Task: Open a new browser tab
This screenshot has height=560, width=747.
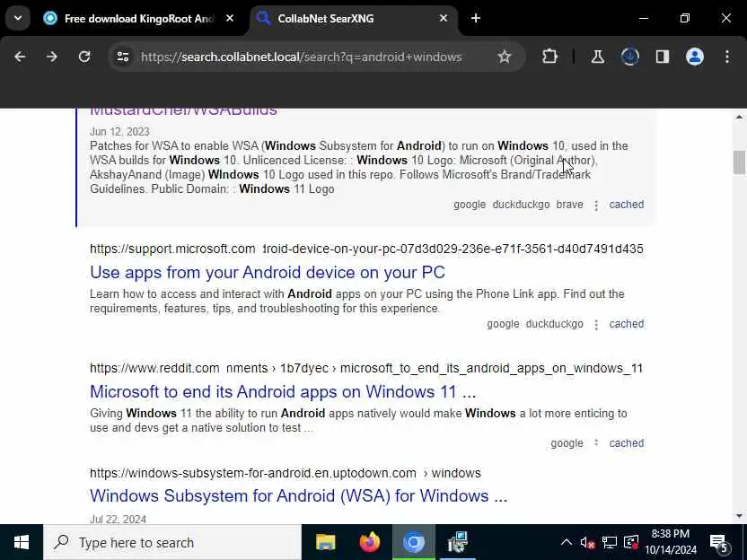Action: click(476, 18)
